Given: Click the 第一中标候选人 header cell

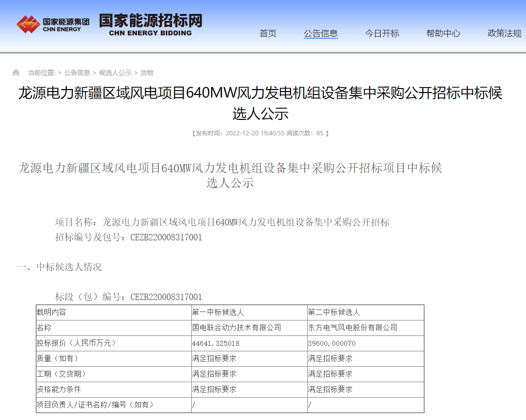Looking at the screenshot, I should tap(249, 313).
